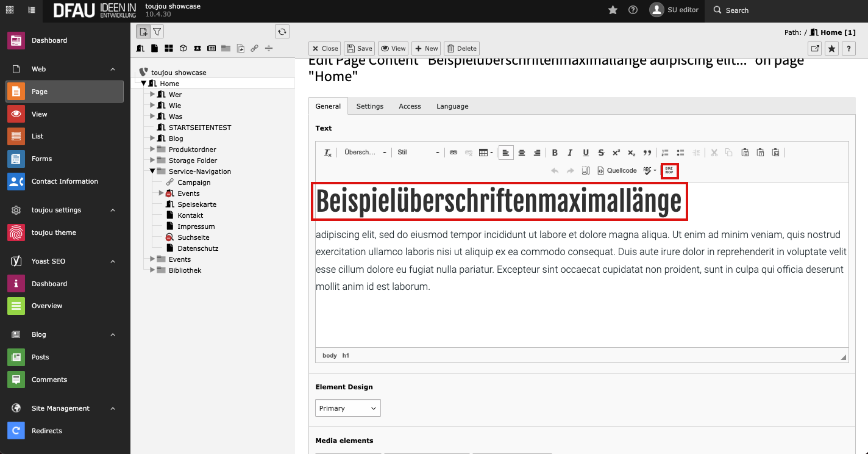Viewport: 868px width, 454px height.
Task: Open the Dashboard module
Action: point(65,40)
